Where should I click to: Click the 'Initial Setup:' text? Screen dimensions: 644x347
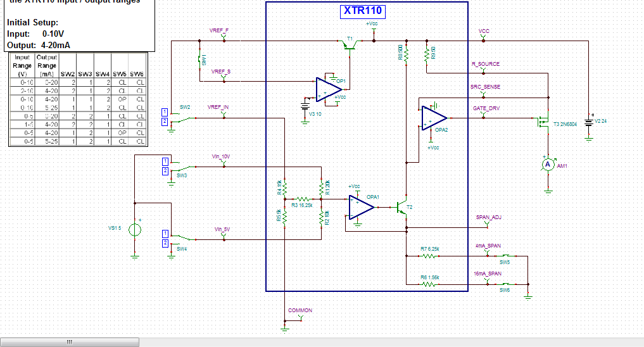coord(32,23)
